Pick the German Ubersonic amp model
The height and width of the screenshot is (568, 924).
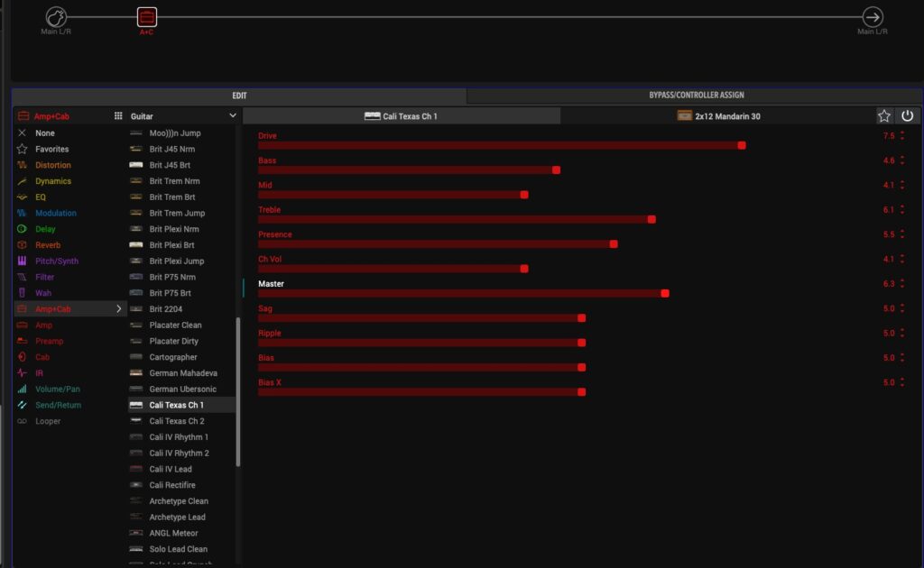click(183, 389)
